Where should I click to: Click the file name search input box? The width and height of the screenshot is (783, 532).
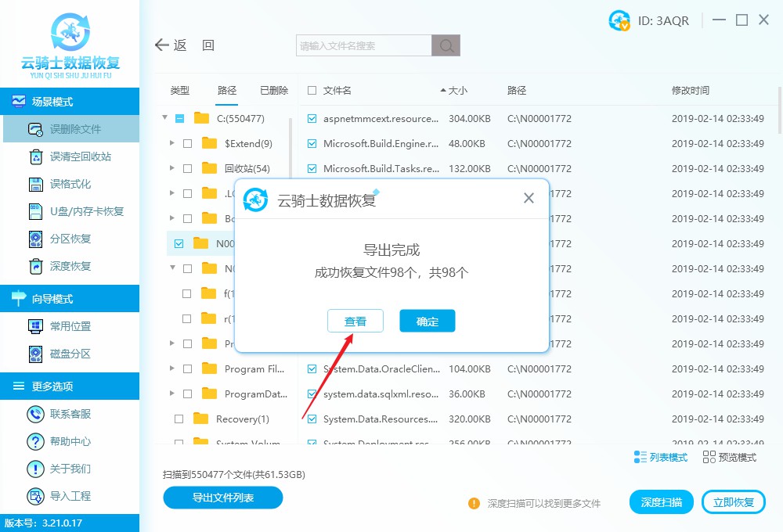(x=363, y=45)
